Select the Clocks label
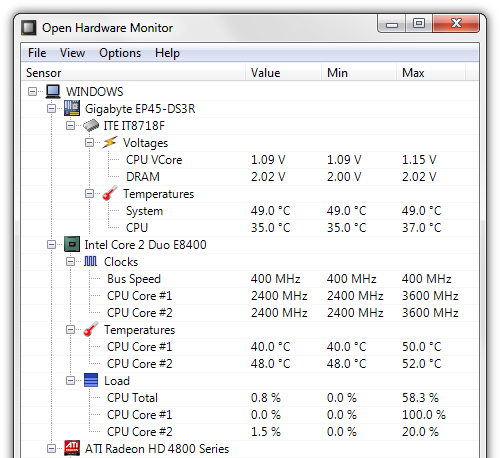 tap(121, 262)
